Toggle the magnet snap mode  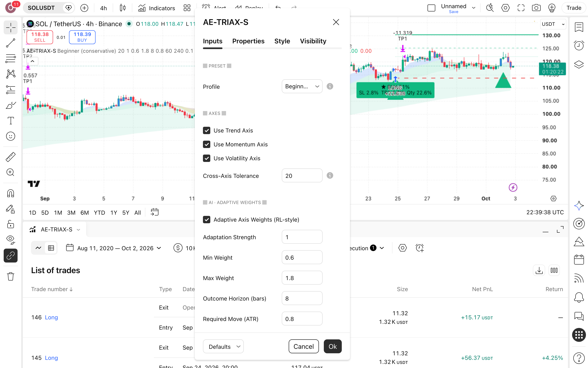[x=10, y=193]
